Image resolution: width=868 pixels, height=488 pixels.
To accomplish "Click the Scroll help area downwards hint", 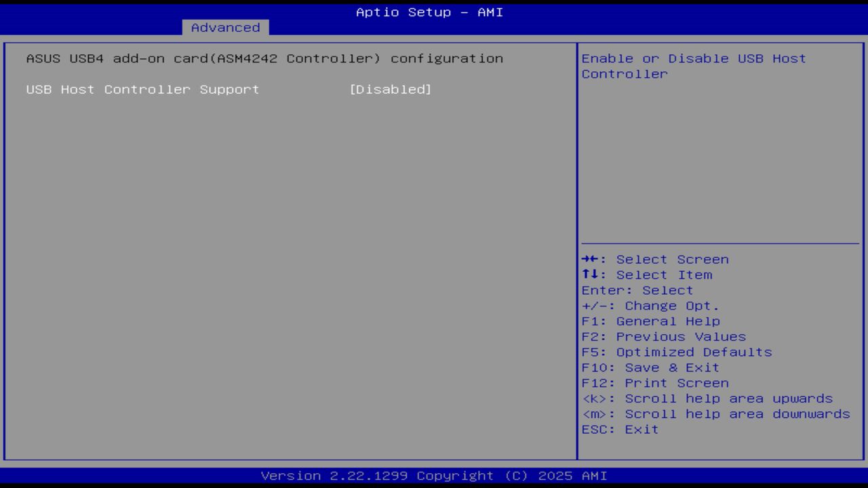I will [x=714, y=413].
